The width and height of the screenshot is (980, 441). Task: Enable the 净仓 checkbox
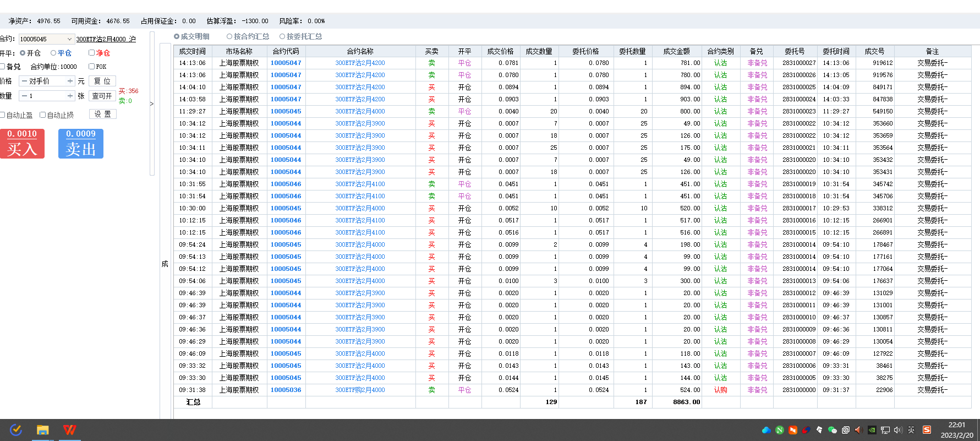click(92, 53)
